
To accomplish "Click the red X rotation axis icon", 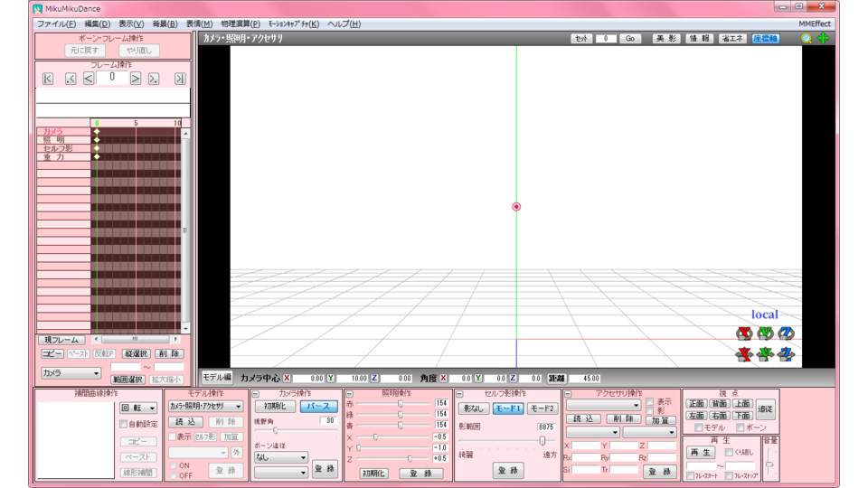I will pos(744,333).
